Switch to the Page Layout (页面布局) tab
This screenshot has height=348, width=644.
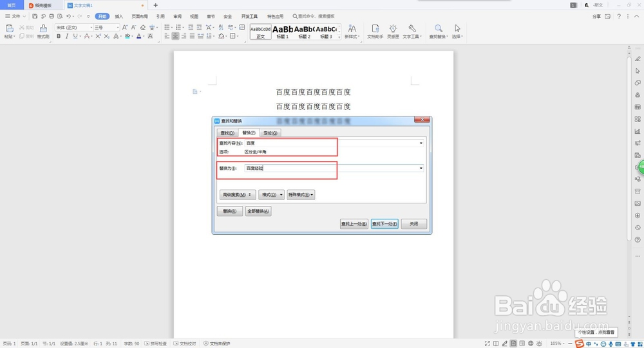[140, 17]
